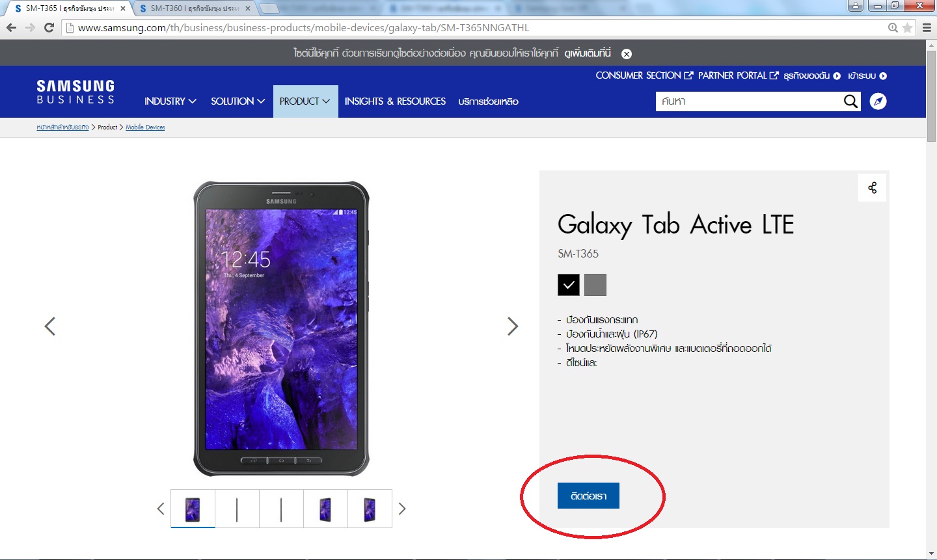Click the blue ติดต่อเรา contact button
937x560 pixels.
[x=588, y=496]
